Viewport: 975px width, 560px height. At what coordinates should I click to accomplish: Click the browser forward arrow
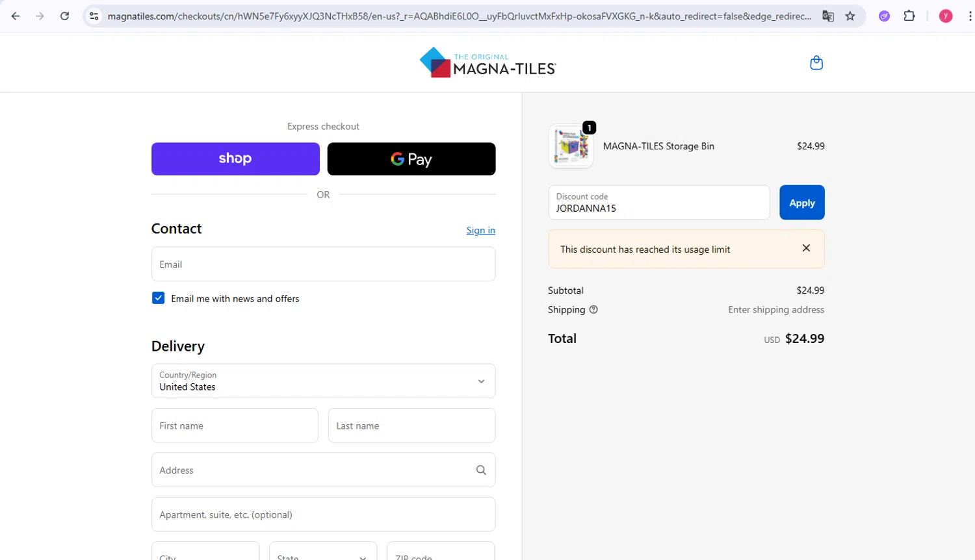40,16
